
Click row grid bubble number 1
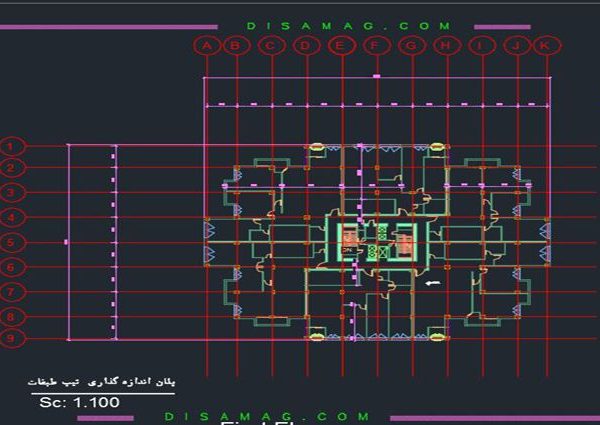point(11,147)
